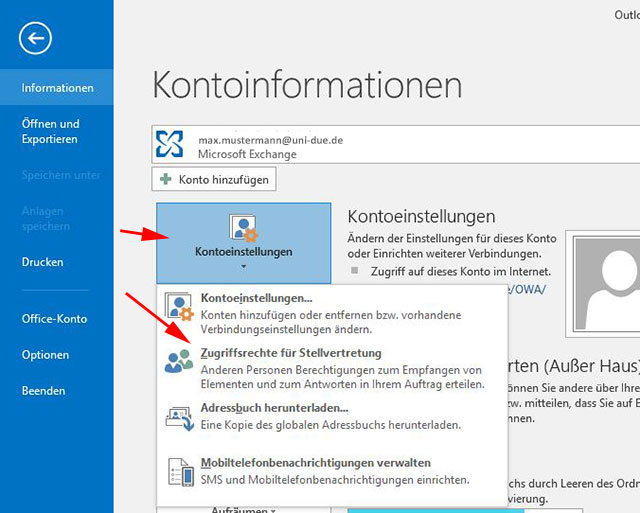This screenshot has width=640, height=513.
Task: Open Öffnen und Exportieren section
Action: pyautogui.click(x=50, y=131)
